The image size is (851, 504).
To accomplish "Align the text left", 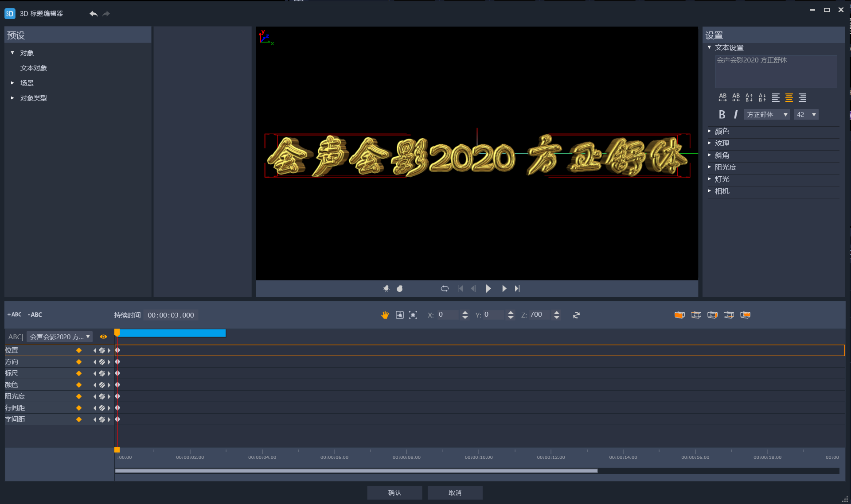I will coord(776,97).
